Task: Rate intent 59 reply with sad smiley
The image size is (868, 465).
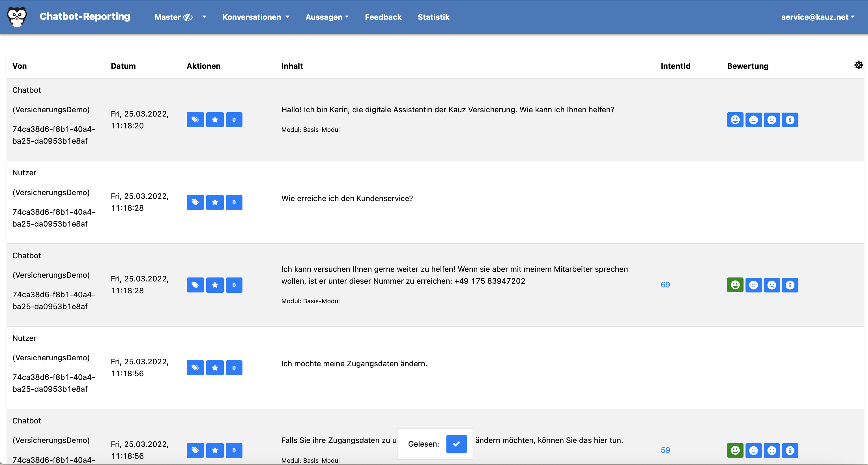Action: point(772,450)
